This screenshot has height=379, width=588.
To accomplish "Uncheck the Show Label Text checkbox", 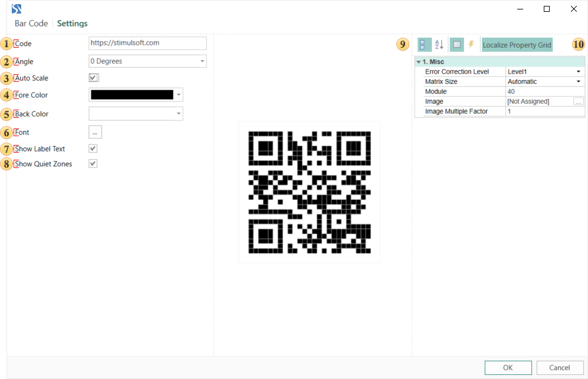I will (93, 149).
